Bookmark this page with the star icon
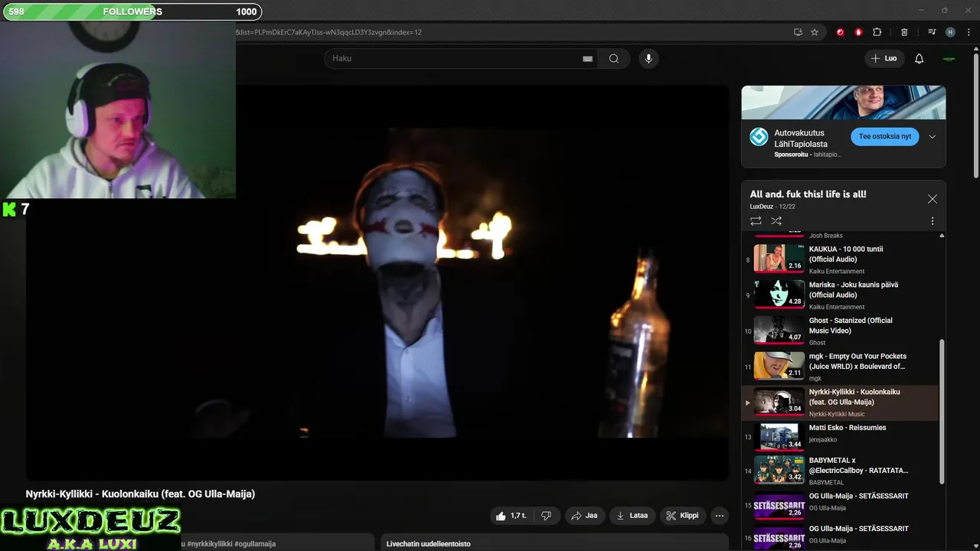Viewport: 980px width, 551px height. click(815, 32)
